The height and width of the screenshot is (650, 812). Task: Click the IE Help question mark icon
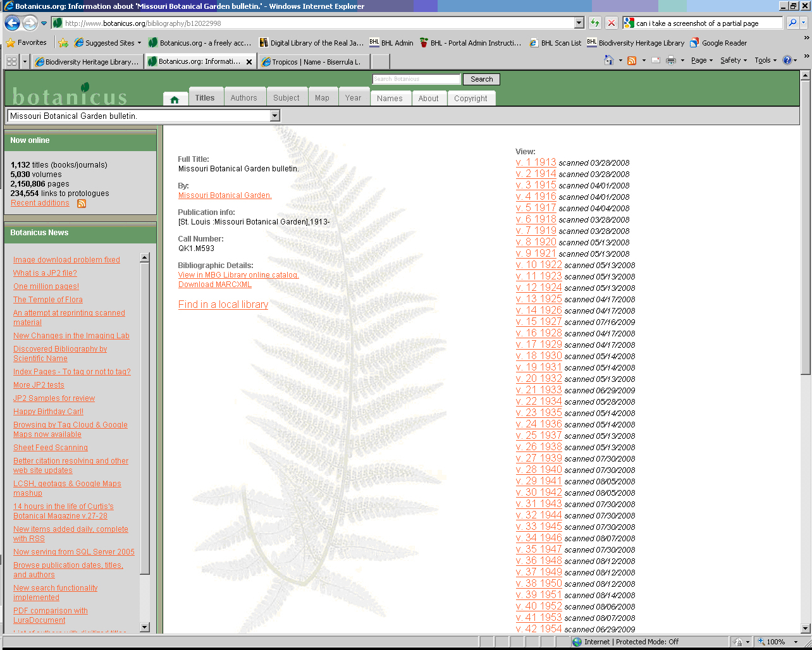pos(787,61)
